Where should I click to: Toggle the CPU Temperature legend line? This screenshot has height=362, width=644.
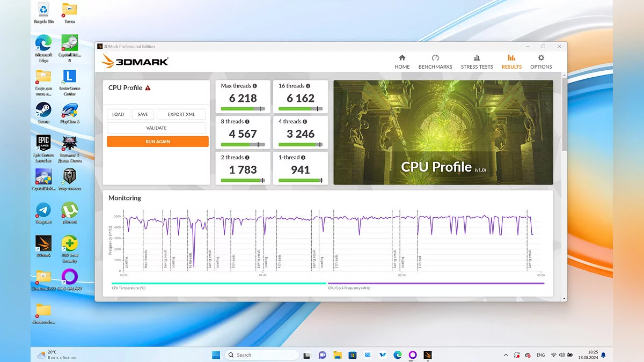click(x=218, y=284)
